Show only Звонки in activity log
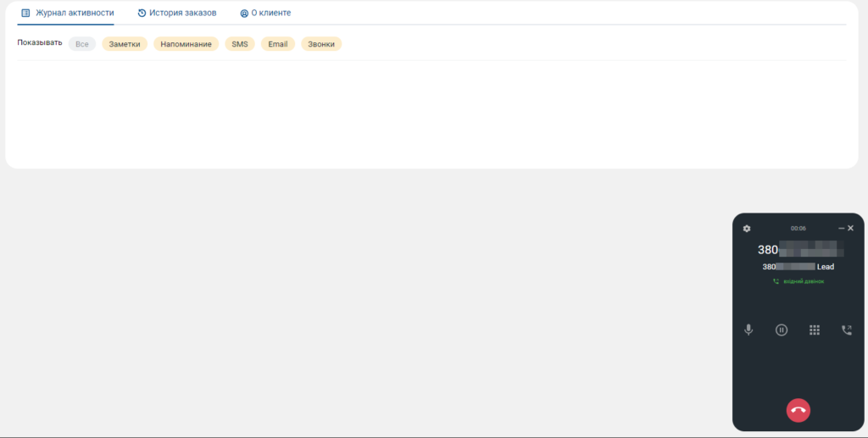Image resolution: width=868 pixels, height=438 pixels. [x=321, y=44]
